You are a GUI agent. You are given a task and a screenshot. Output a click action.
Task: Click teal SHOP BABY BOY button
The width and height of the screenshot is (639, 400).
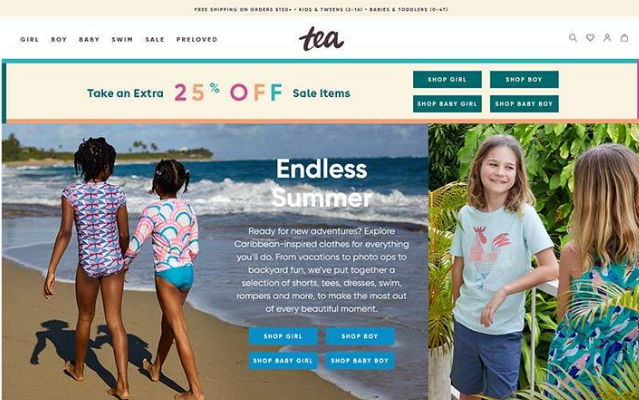pos(524,104)
